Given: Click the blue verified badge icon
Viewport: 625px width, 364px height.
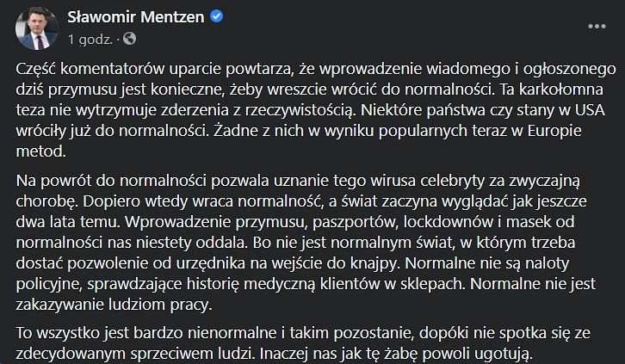Looking at the screenshot, I should (216, 16).
